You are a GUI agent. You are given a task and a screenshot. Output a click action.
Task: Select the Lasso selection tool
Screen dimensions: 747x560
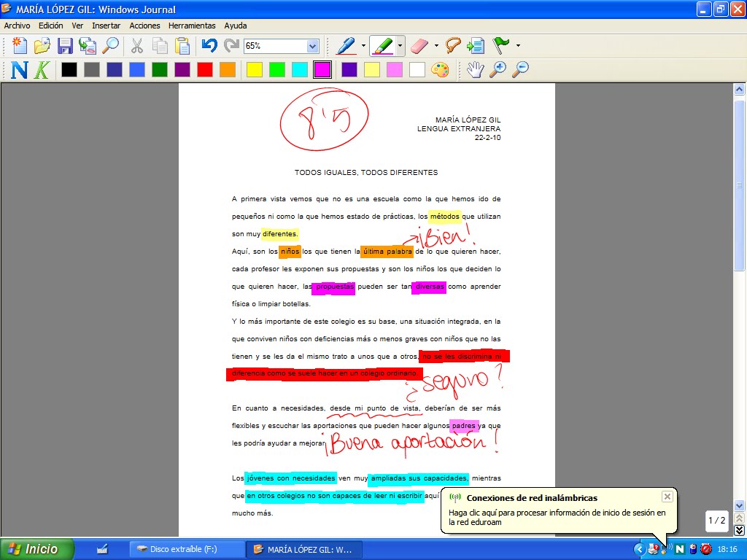pos(452,46)
